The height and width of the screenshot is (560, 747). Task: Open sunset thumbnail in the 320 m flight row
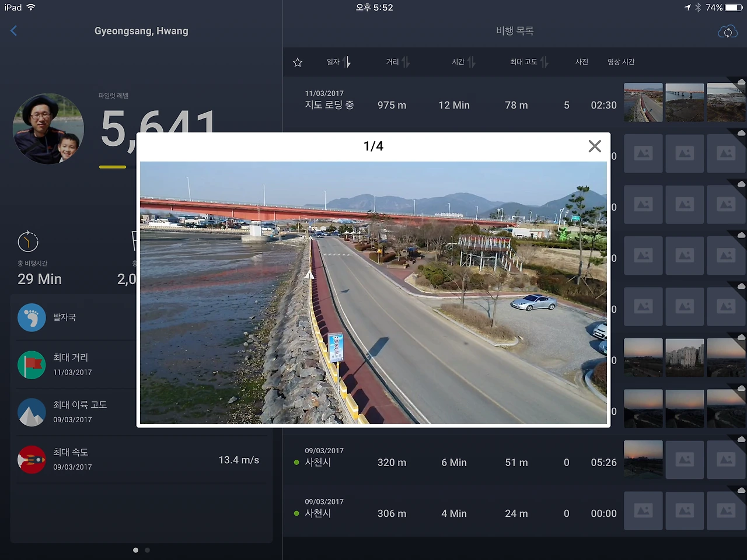coord(643,460)
